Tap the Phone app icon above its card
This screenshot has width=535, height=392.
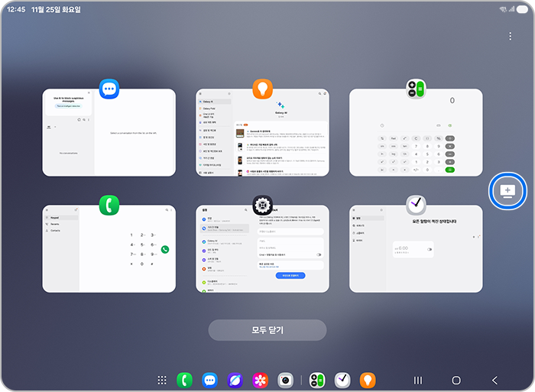coord(110,205)
